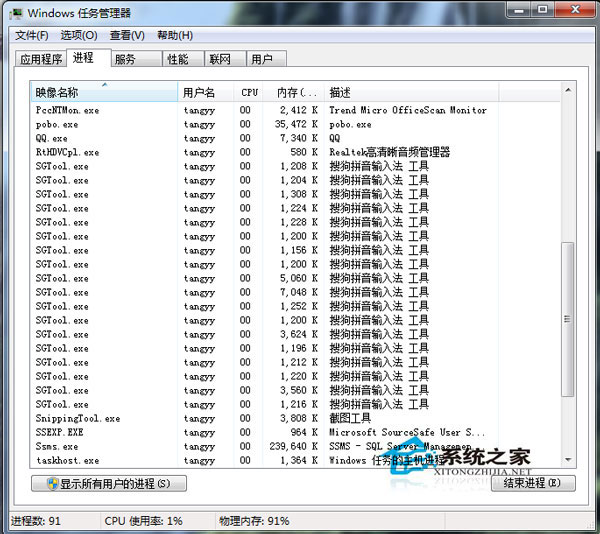The width and height of the screenshot is (600, 534).
Task: Select the PccNTMon.exe process row
Action: [295, 110]
